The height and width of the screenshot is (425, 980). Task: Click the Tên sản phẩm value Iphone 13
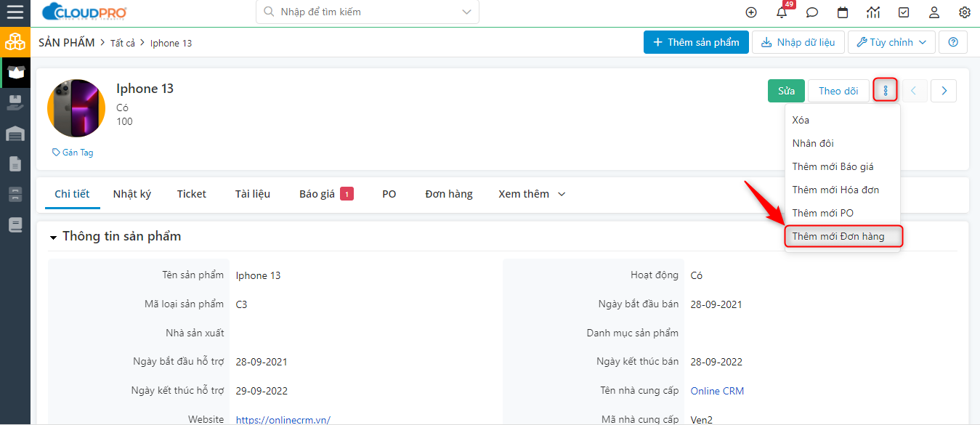tap(258, 275)
